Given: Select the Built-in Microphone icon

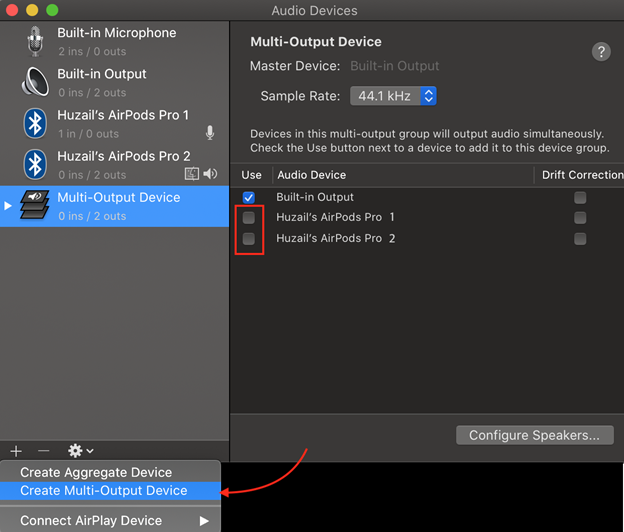Looking at the screenshot, I should click(35, 41).
